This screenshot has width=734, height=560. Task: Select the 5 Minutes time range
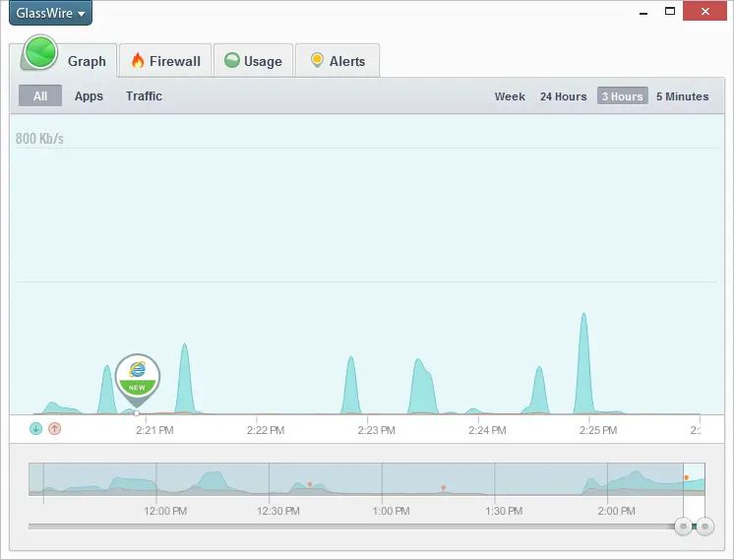click(x=683, y=96)
